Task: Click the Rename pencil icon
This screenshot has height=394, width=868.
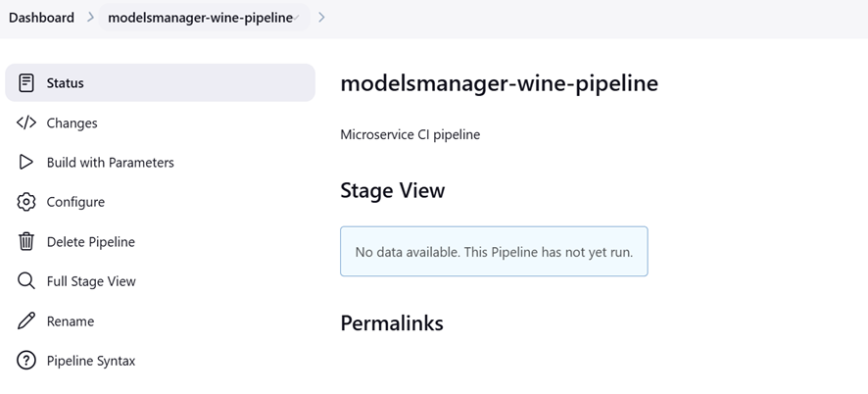Action: pyautogui.click(x=26, y=321)
